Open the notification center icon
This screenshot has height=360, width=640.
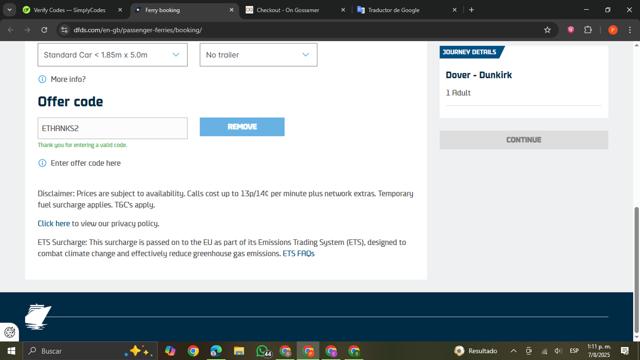coord(624,351)
